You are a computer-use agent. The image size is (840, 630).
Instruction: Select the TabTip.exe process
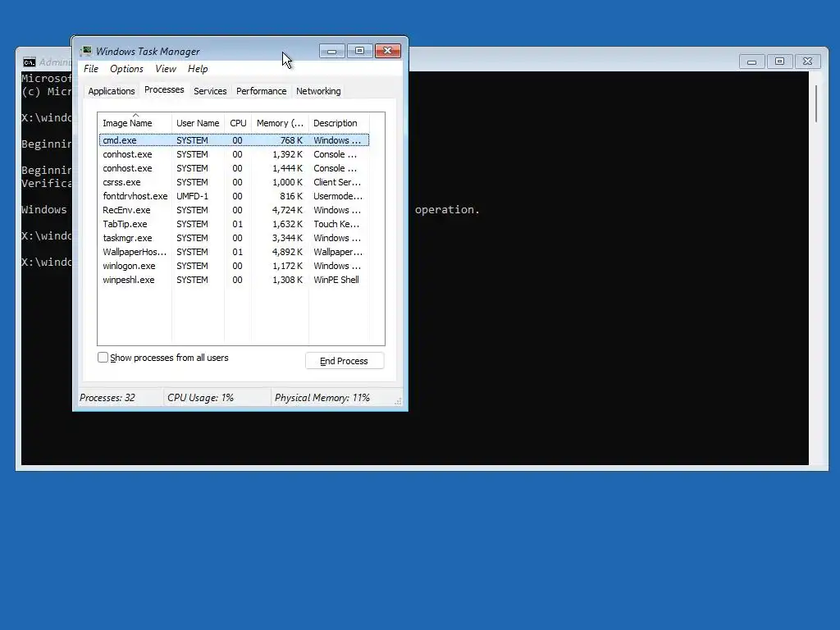tap(234, 224)
